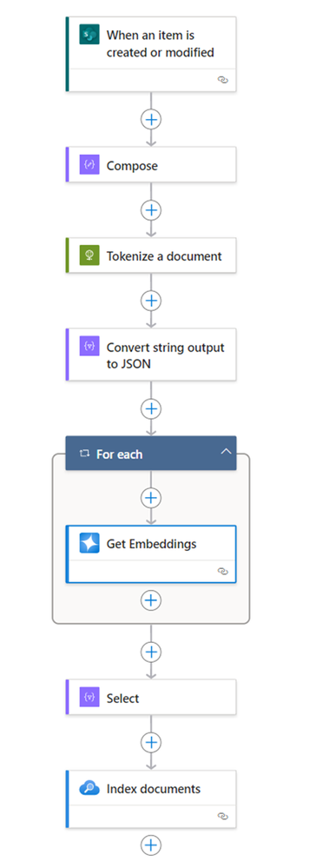
Task: Click the Select action icon
Action: (89, 698)
